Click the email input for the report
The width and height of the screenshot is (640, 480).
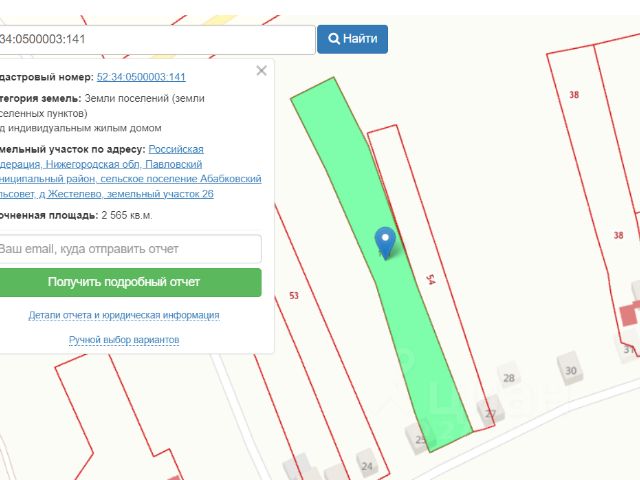[x=130, y=249]
